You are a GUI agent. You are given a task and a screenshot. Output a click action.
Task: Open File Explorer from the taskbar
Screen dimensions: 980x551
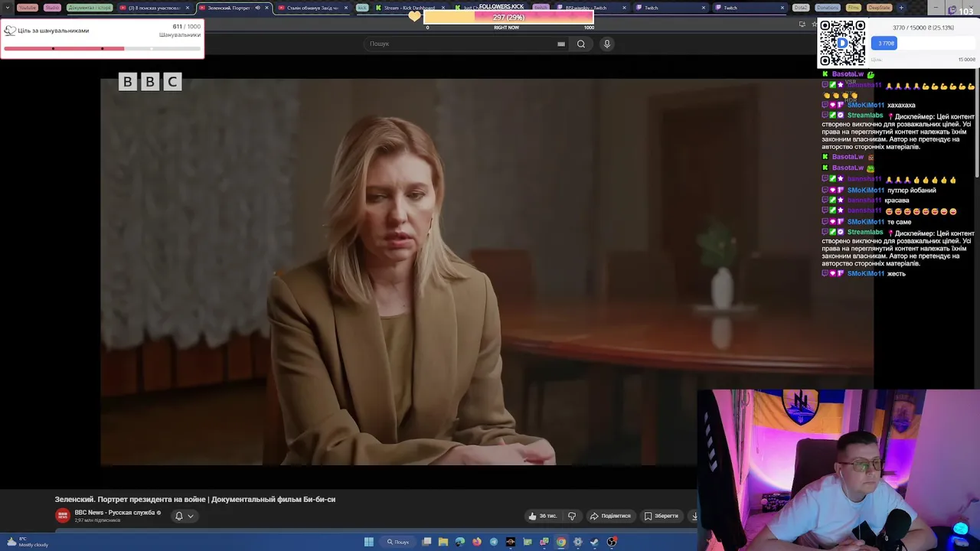tap(443, 542)
